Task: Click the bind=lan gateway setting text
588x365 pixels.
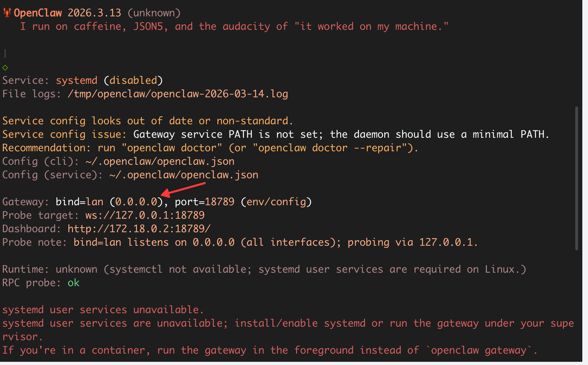Action: tap(79, 202)
